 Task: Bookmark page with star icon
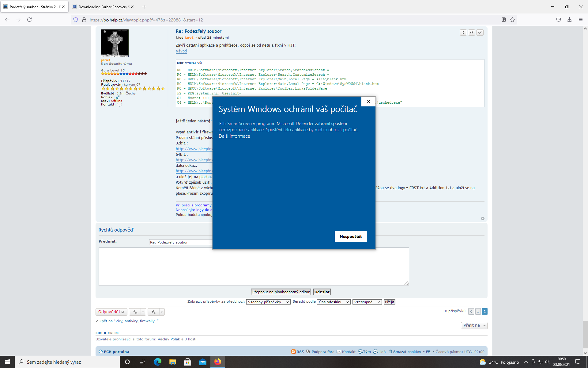coord(512,20)
